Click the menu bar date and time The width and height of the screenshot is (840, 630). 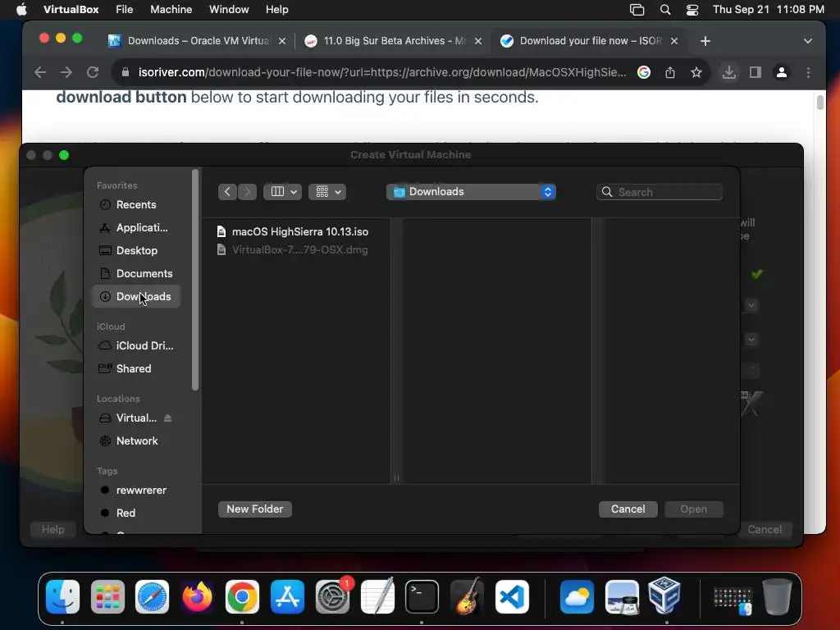768,10
